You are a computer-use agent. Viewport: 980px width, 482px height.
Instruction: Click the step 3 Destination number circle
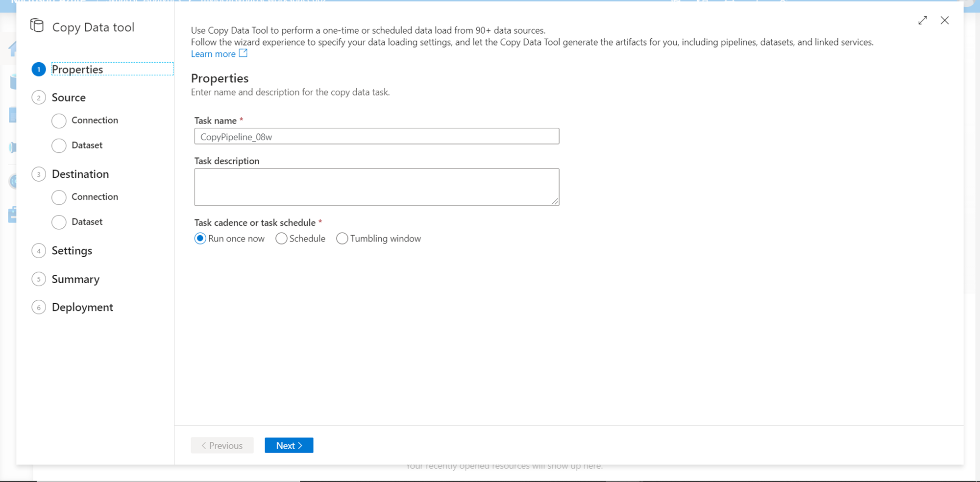point(39,174)
